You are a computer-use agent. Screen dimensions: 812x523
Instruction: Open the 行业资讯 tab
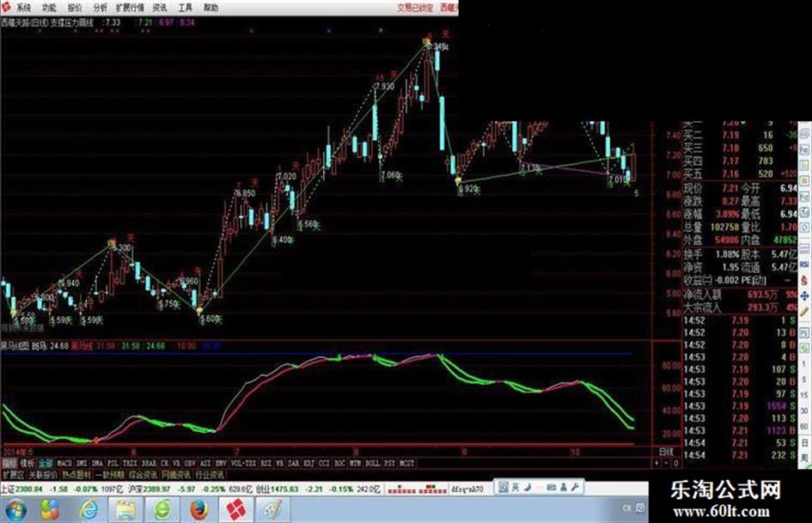click(x=210, y=475)
